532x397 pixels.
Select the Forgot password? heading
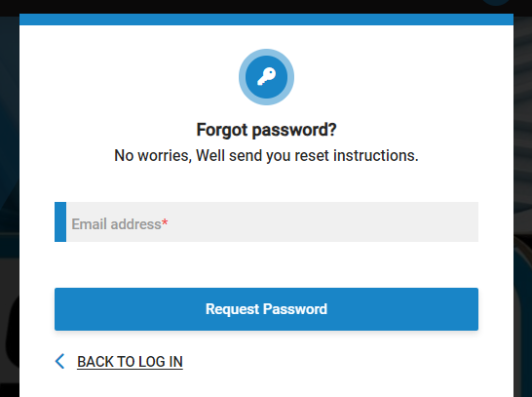pos(266,130)
